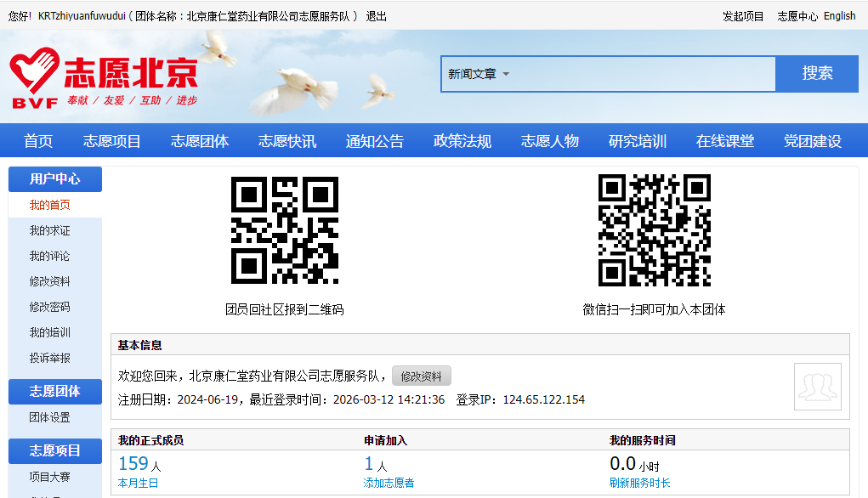Select 在线课堂 from the navigation bar

point(725,141)
